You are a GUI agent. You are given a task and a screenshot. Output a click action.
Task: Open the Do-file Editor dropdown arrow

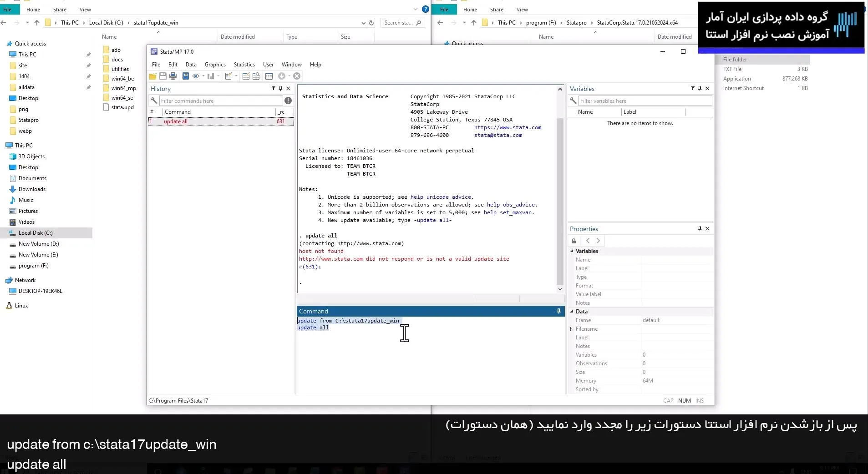pyautogui.click(x=236, y=76)
